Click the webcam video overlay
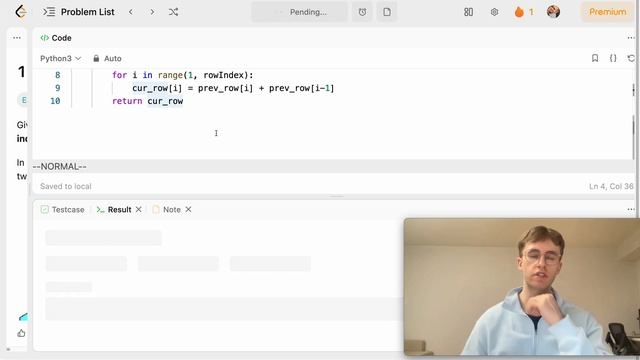The width and height of the screenshot is (640, 360). pyautogui.click(x=522, y=287)
